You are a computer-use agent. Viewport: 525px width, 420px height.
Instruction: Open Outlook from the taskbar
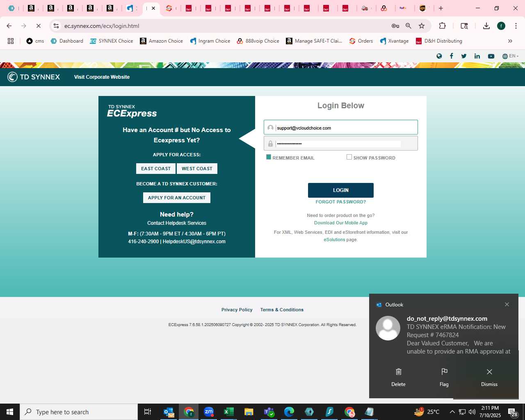pyautogui.click(x=169, y=412)
